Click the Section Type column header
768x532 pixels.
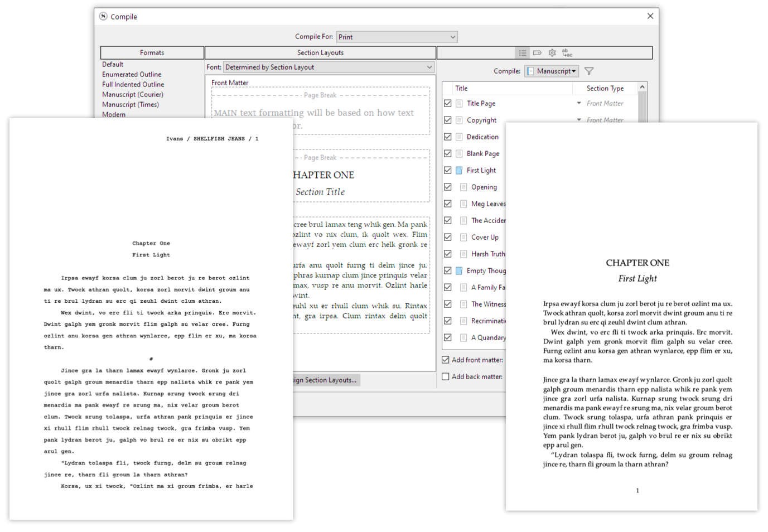pos(605,89)
